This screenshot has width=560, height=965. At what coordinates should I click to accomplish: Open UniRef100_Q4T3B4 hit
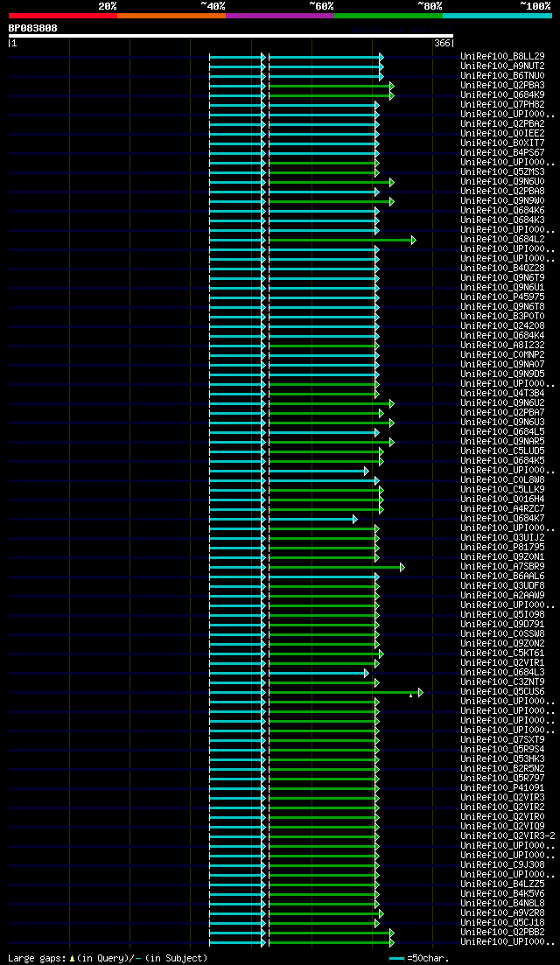coord(502,394)
